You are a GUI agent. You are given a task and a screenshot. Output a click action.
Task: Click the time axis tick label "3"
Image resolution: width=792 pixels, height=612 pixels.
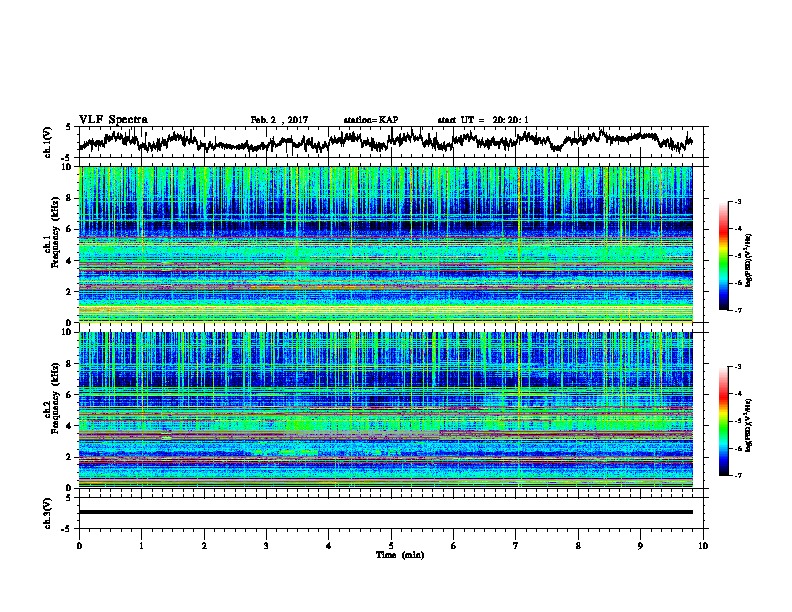[x=266, y=546]
